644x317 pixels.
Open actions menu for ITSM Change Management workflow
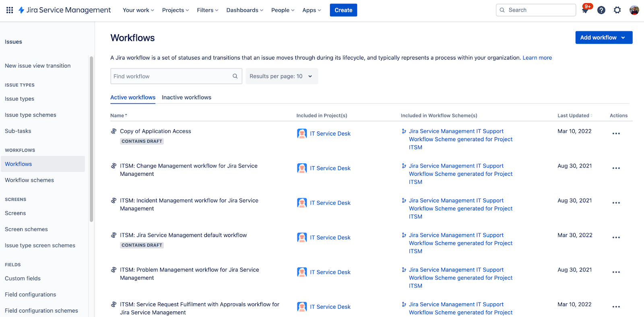tap(616, 168)
